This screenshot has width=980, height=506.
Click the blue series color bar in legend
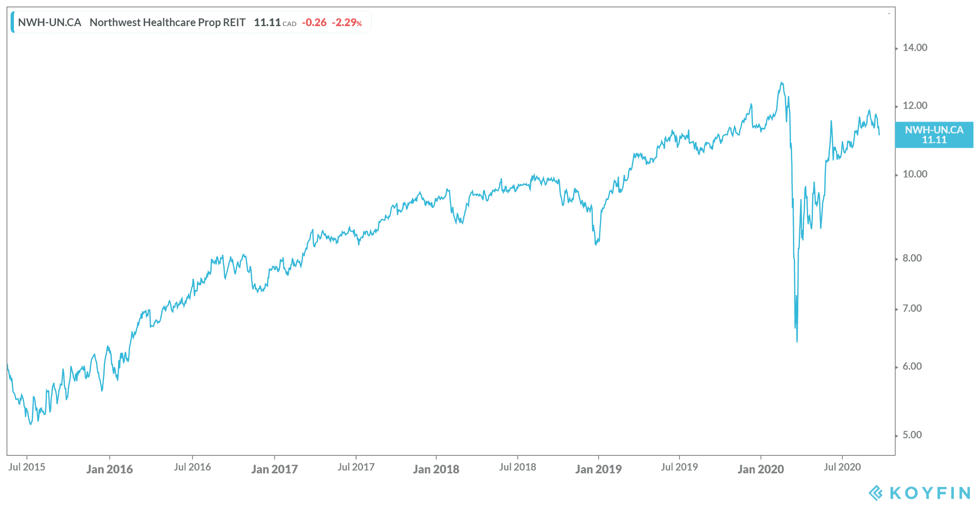coord(13,22)
